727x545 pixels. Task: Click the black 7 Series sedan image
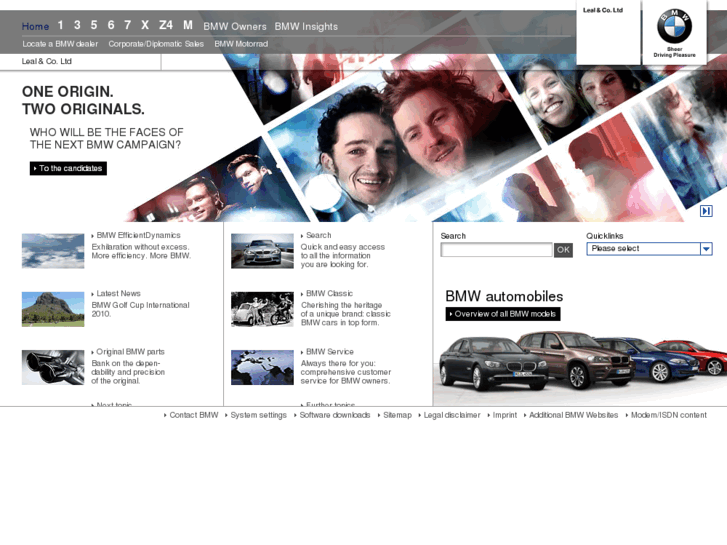tap(492, 363)
